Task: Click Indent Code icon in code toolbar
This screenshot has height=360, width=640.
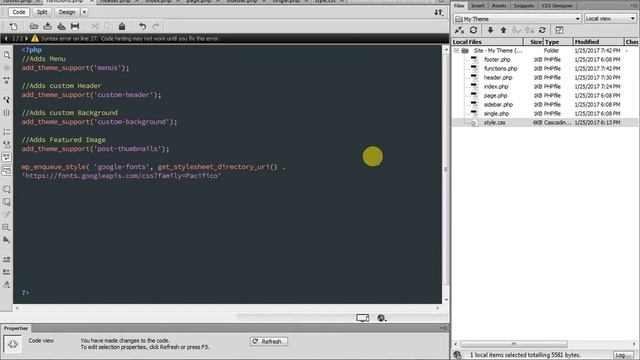Action: coord(7,259)
